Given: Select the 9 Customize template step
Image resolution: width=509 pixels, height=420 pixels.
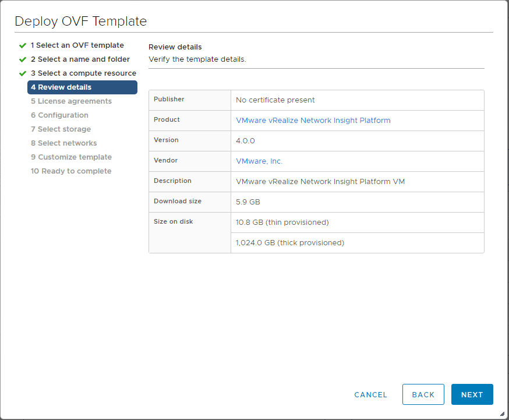Looking at the screenshot, I should tap(71, 157).
